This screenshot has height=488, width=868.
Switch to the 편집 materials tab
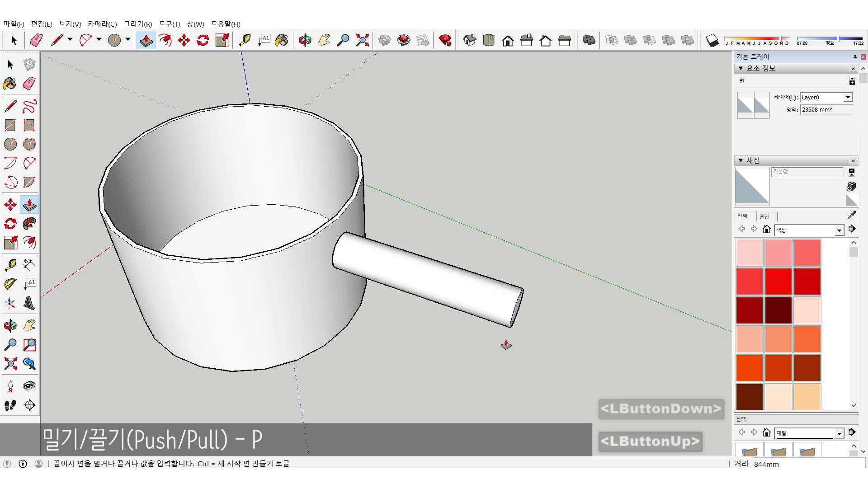[764, 216]
